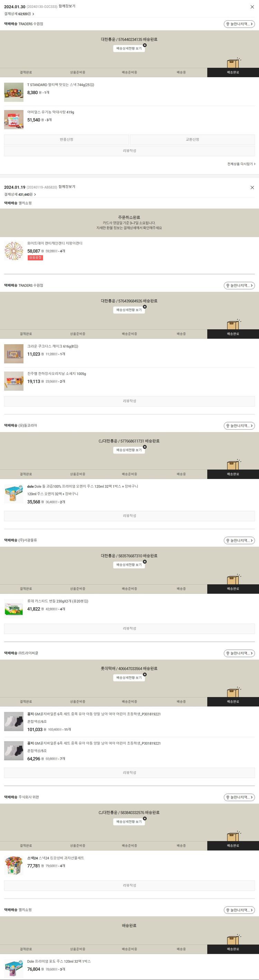Click the 늘만나지역 location button for ㈜트라이씨클
Image resolution: width=259 pixels, height=980 pixels.
pyautogui.click(x=239, y=653)
